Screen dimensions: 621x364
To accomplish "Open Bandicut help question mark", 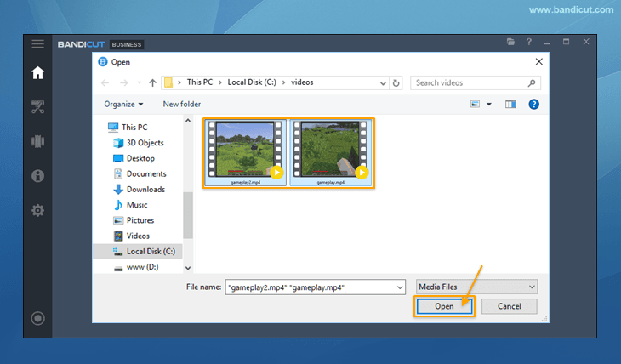I will (x=529, y=42).
